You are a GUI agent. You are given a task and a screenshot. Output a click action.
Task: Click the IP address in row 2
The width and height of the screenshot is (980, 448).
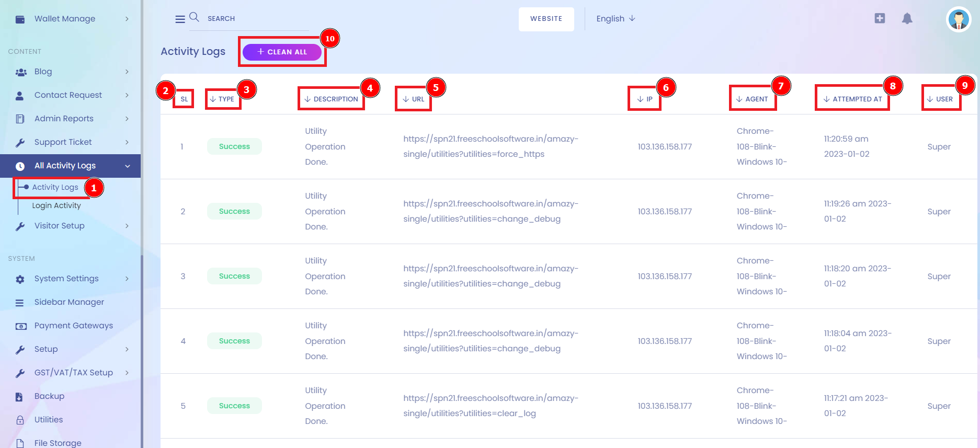click(665, 212)
